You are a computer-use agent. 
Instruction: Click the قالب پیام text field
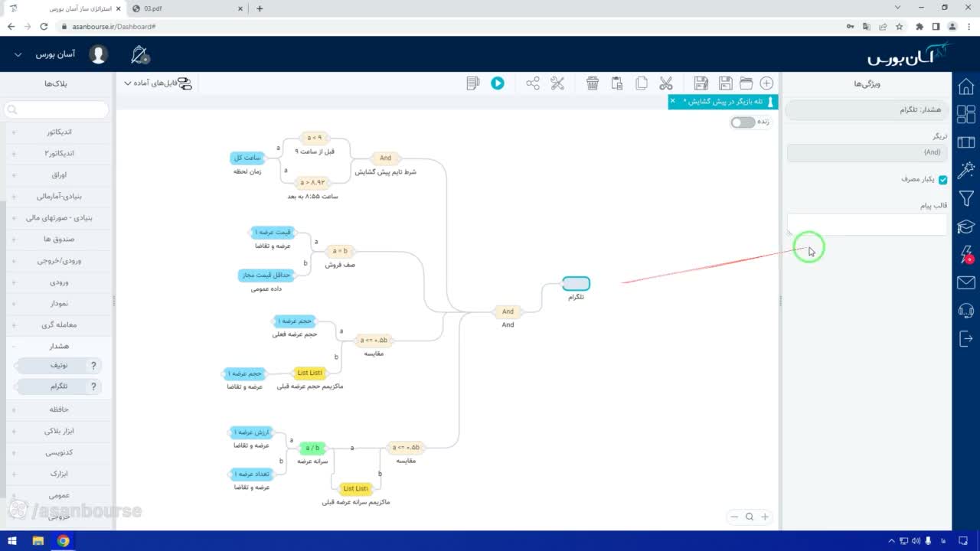point(867,224)
